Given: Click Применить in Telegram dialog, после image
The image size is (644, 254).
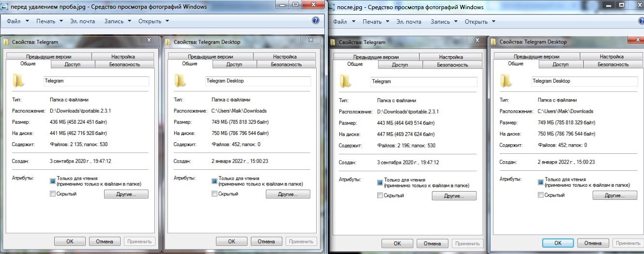Looking at the screenshot, I should (467, 243).
